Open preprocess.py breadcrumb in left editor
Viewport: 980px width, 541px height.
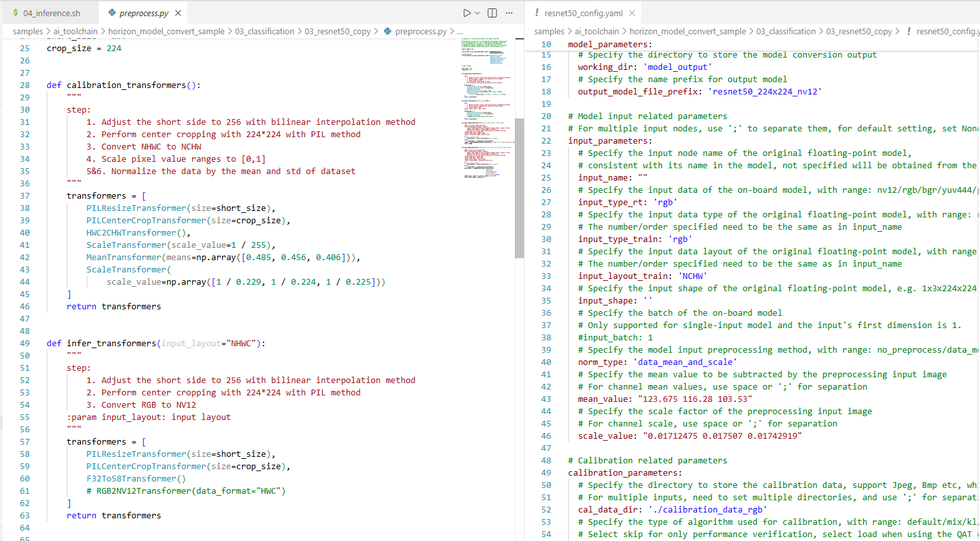[x=420, y=31]
